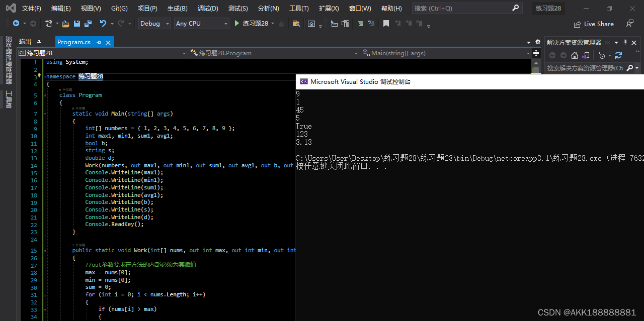The height and width of the screenshot is (321, 644).
Task: Click the editor settings gear icon
Action: click(x=537, y=42)
